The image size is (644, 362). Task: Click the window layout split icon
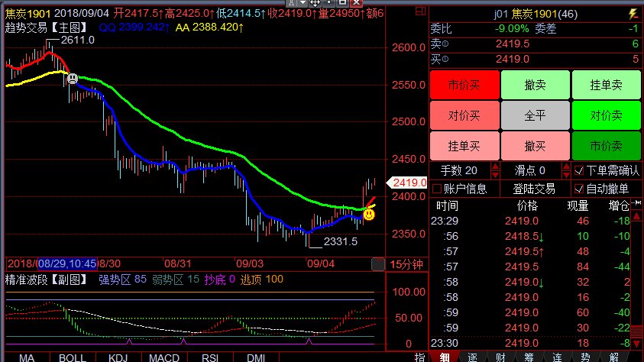(420, 11)
